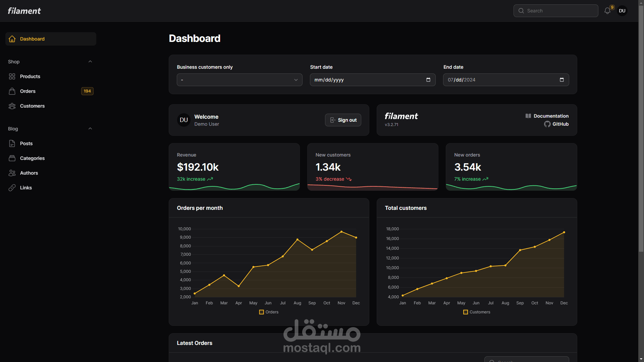Click the Sign out button

tap(343, 120)
